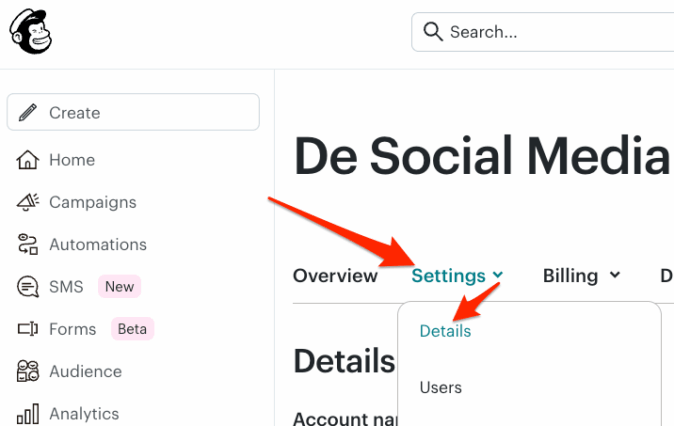The width and height of the screenshot is (674, 426).
Task: Click the Home house icon
Action: coord(29,160)
